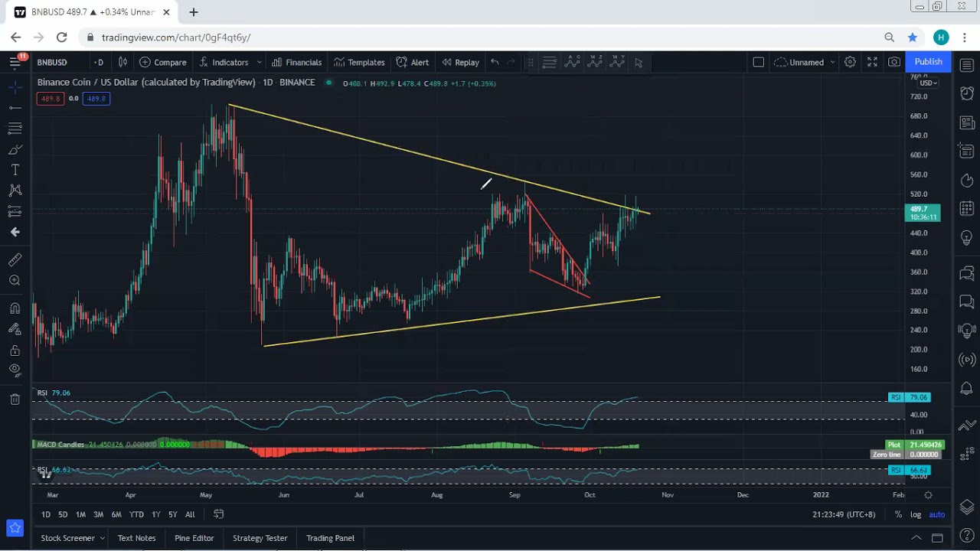Open Help Center question mark icon
Viewport: 980px width, 551px height.
click(966, 536)
